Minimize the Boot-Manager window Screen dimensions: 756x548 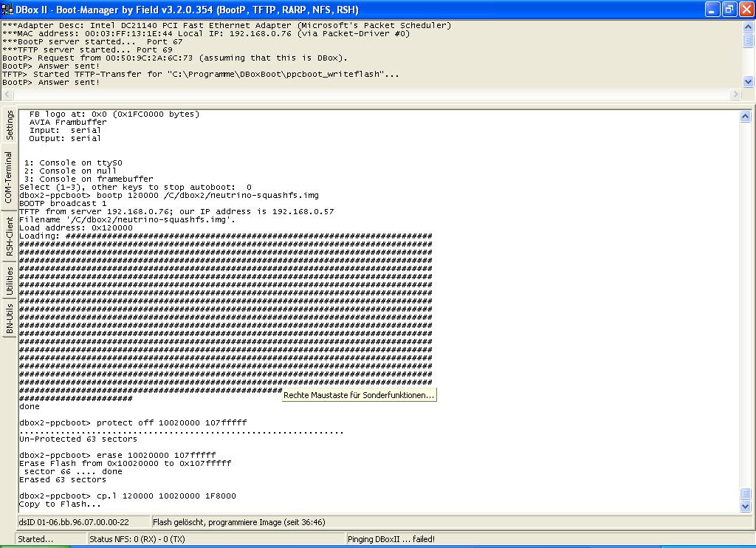tap(712, 9)
